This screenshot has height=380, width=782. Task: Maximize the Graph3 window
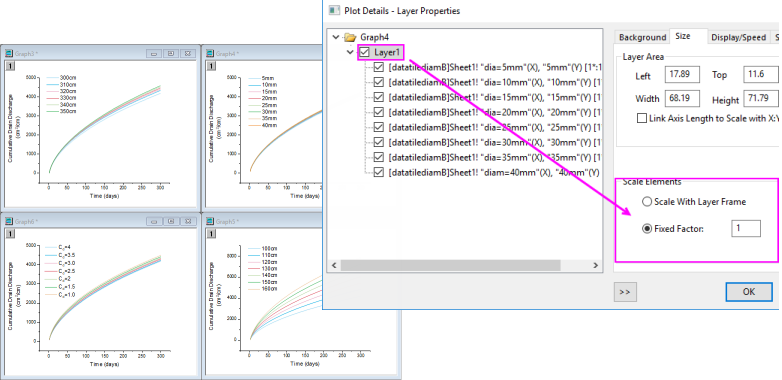[171, 53]
